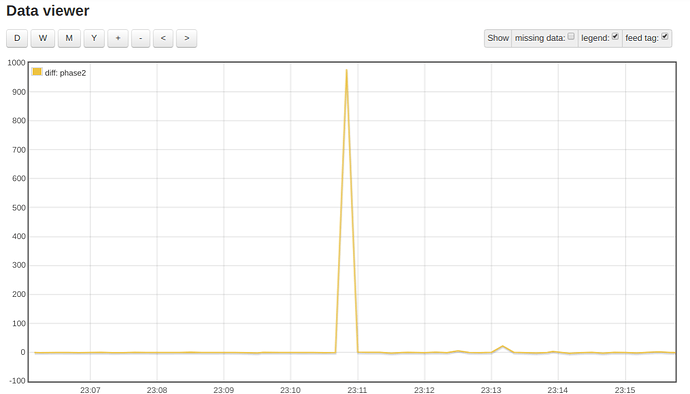690x394 pixels.
Task: Click the Show label in options bar
Action: [x=498, y=38]
